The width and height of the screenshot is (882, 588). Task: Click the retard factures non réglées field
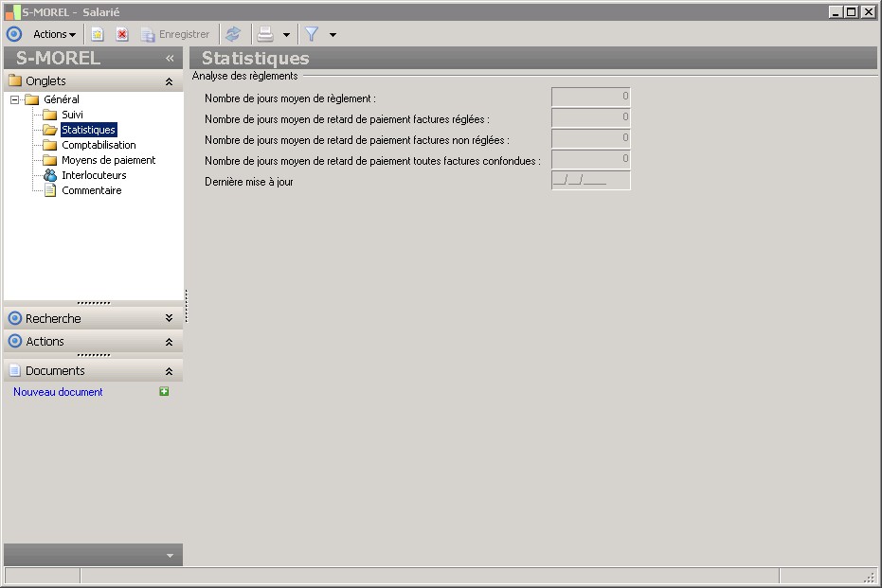pos(590,138)
